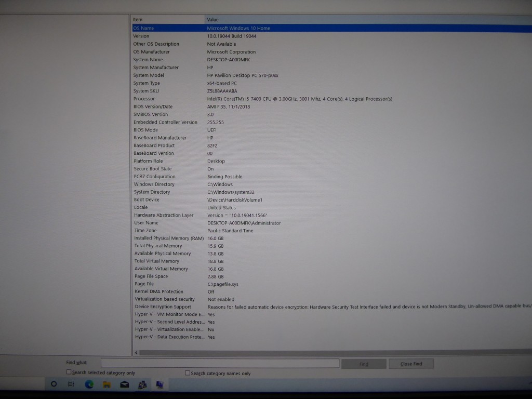532x399 pixels.
Task: Select the BIOS Version/Date item
Action: [153, 107]
